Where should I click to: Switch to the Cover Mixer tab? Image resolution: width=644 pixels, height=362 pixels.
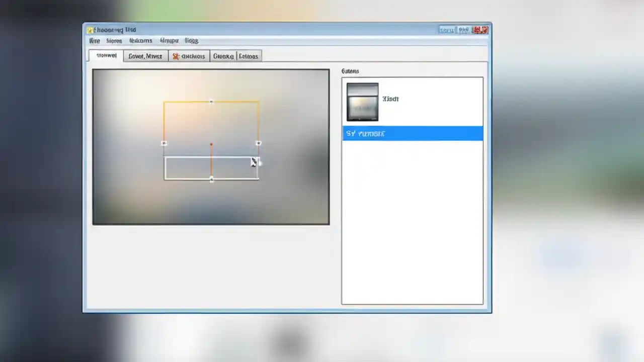click(x=145, y=56)
